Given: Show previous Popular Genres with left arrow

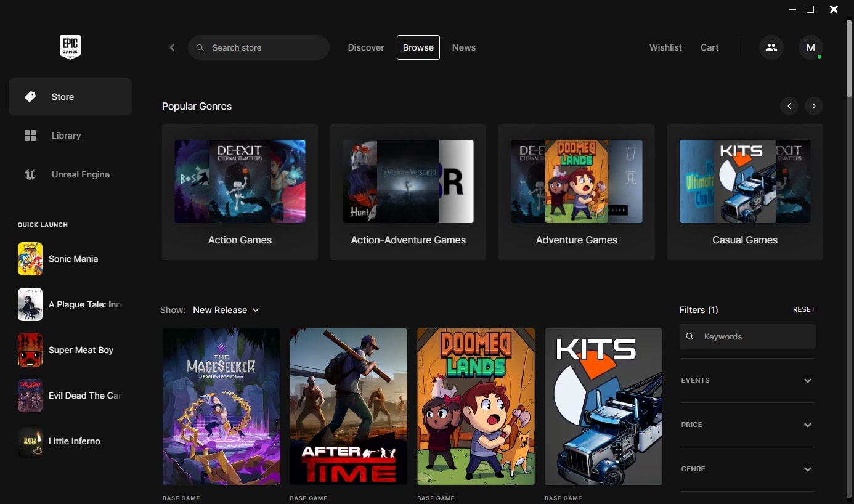Looking at the screenshot, I should point(789,106).
